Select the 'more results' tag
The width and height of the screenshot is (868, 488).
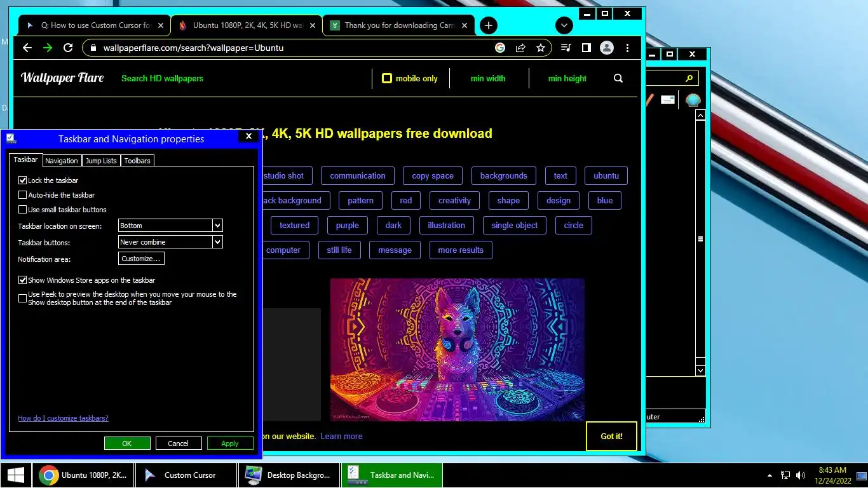(461, 250)
